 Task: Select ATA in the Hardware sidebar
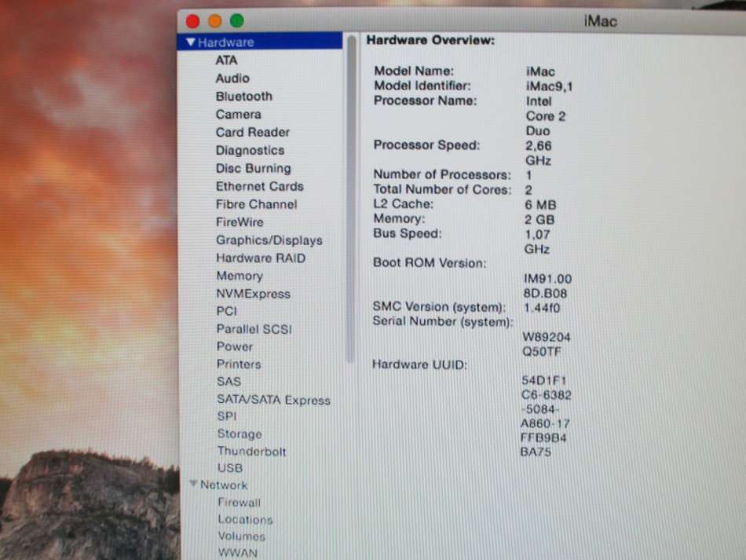pyautogui.click(x=227, y=60)
